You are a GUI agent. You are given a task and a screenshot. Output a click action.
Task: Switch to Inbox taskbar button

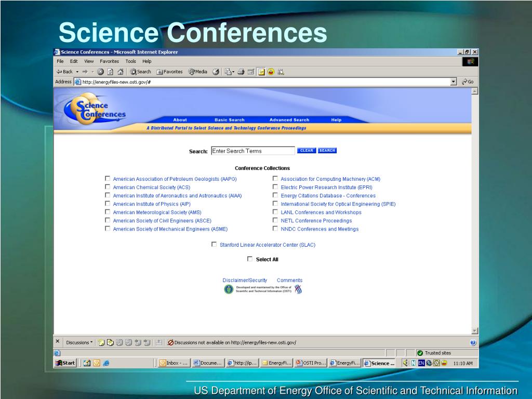click(x=174, y=363)
